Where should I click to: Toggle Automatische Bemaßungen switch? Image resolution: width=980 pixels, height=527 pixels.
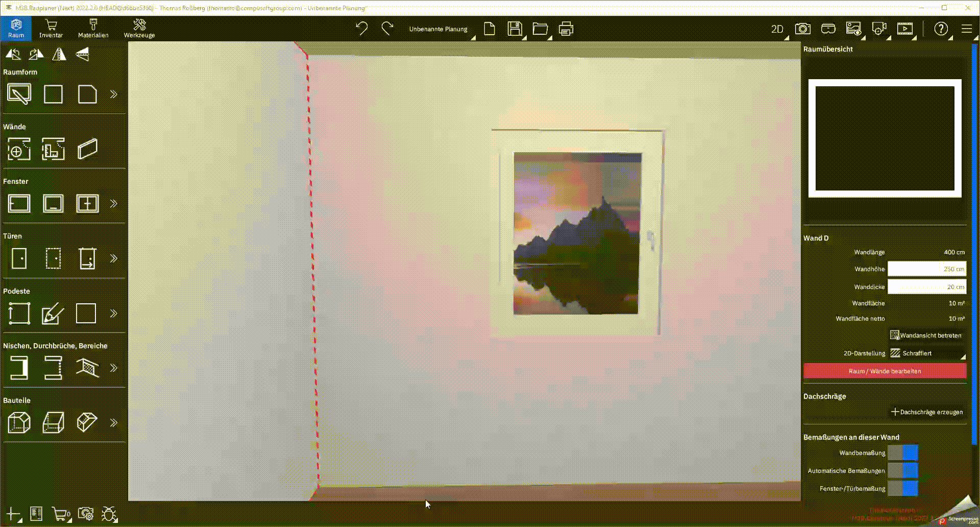[x=902, y=471]
